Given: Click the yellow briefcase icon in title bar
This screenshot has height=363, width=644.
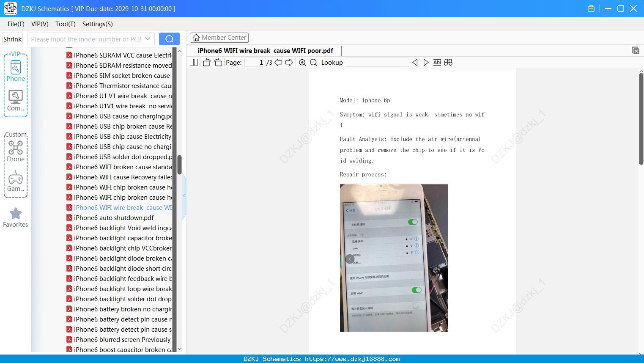Looking at the screenshot, I should click(x=591, y=8).
